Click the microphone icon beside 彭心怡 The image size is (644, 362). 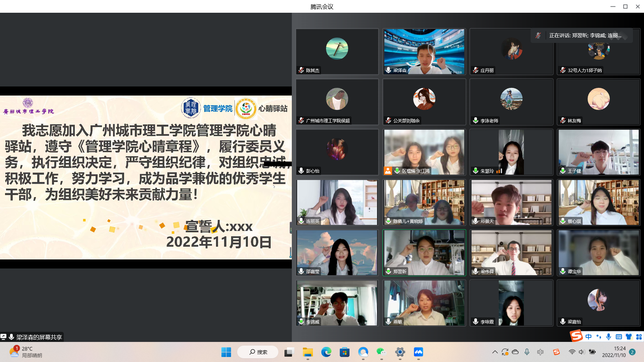301,171
